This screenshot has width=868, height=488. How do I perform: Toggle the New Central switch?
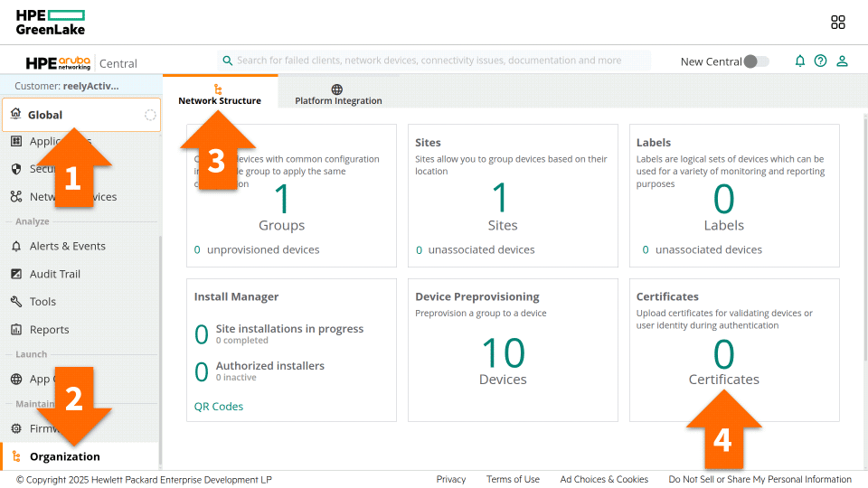(756, 61)
